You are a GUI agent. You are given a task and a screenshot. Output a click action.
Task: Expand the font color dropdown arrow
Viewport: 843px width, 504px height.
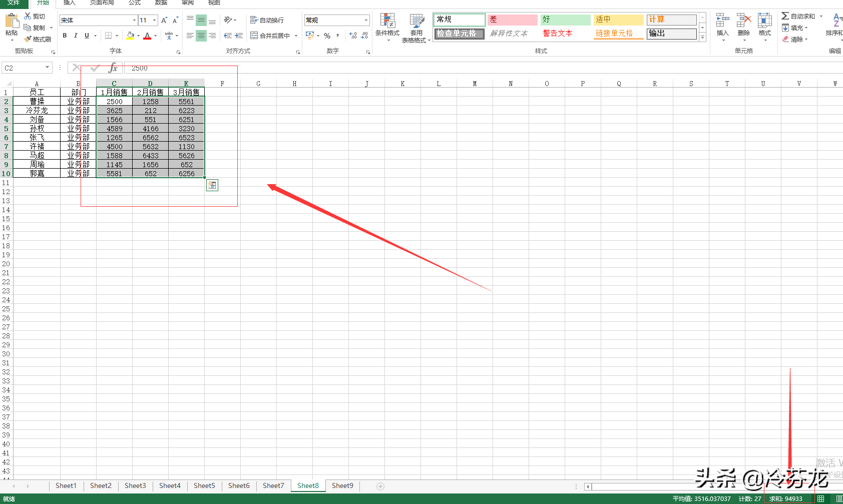(155, 36)
